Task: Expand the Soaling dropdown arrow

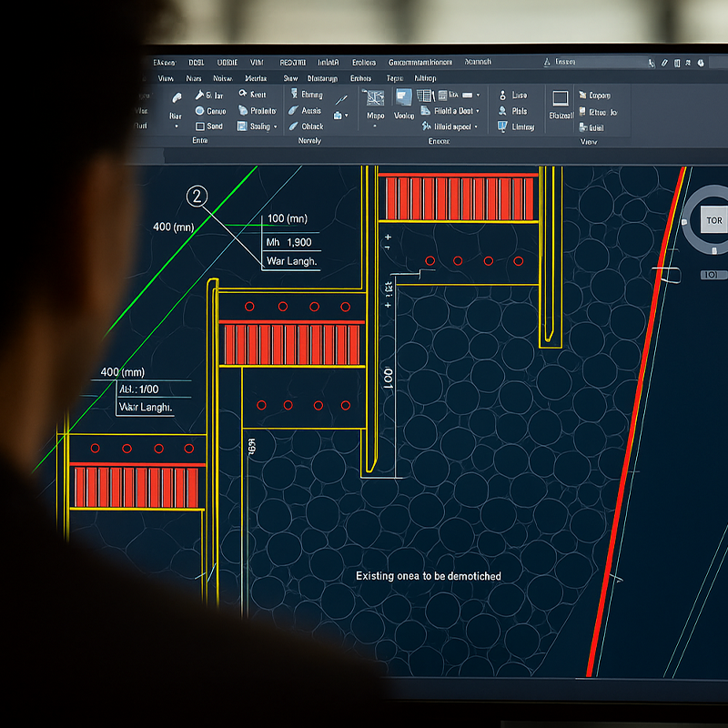Action: (x=275, y=127)
